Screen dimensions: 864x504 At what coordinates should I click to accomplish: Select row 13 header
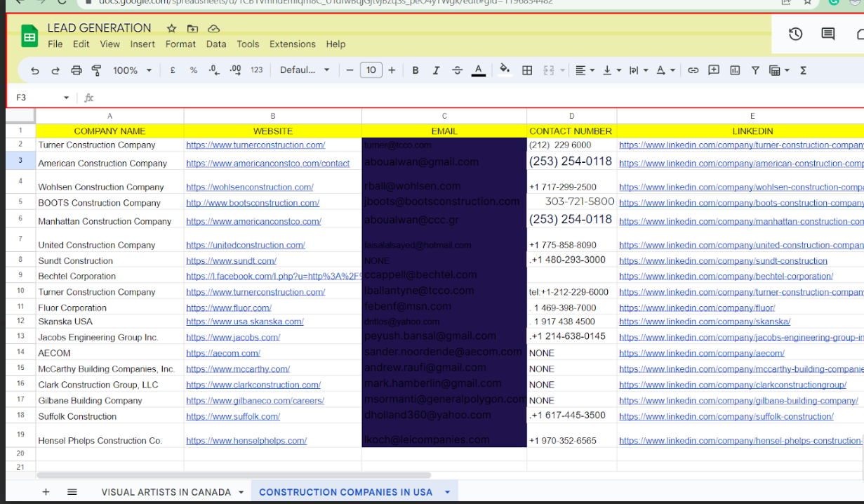pyautogui.click(x=21, y=337)
